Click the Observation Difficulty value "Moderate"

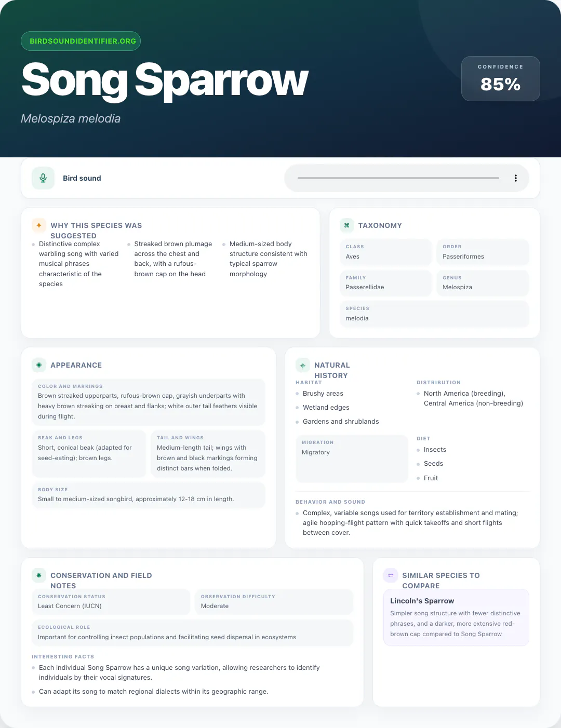pyautogui.click(x=215, y=606)
